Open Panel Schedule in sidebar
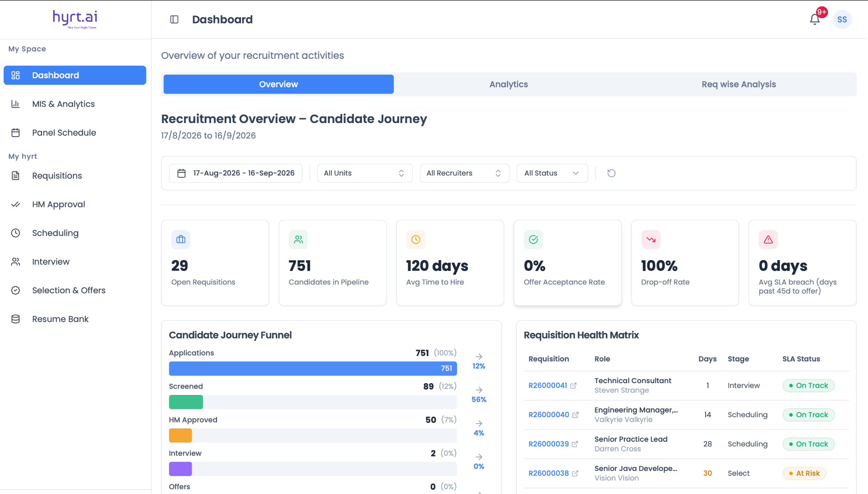Image resolution: width=868 pixels, height=494 pixels. point(75,133)
